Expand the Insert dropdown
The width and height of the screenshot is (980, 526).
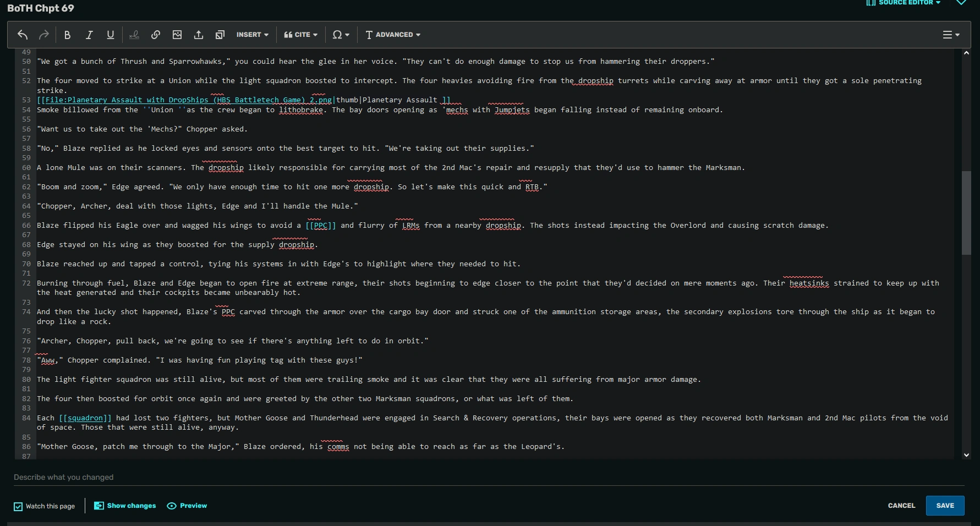coord(251,34)
